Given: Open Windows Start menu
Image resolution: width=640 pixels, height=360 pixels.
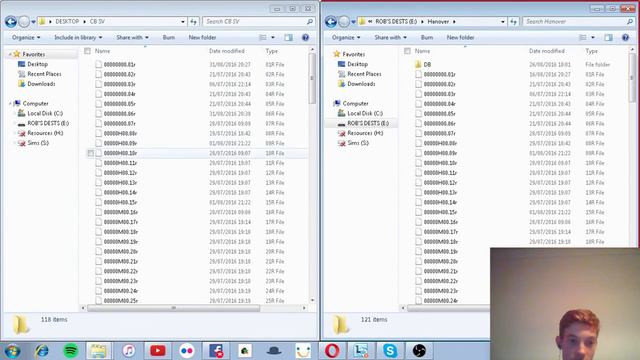Looking at the screenshot, I should click(x=13, y=351).
